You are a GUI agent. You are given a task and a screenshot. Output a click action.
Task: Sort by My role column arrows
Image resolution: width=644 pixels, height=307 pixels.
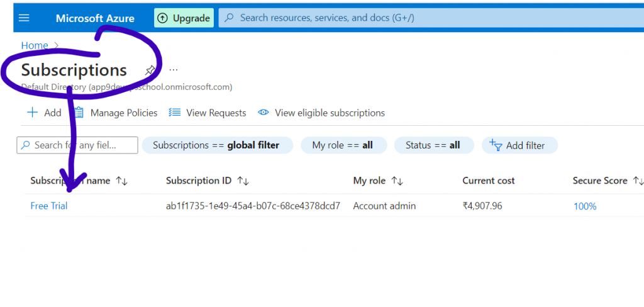pos(397,181)
